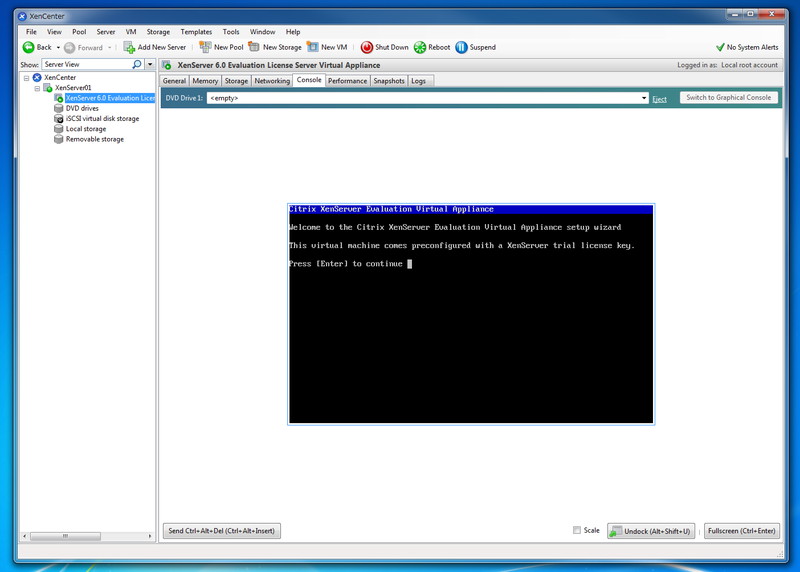Open the Back button history dropdown arrow
This screenshot has width=800, height=572.
click(58, 47)
